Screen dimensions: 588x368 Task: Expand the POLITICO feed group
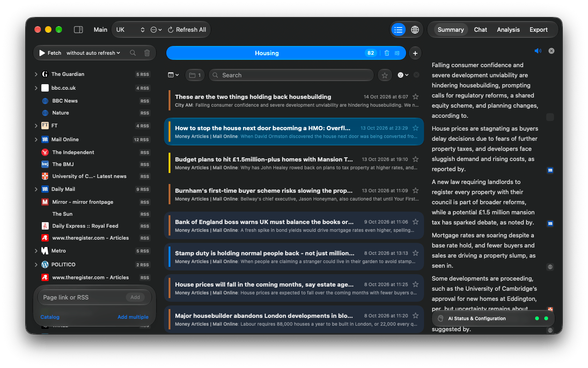pos(36,264)
